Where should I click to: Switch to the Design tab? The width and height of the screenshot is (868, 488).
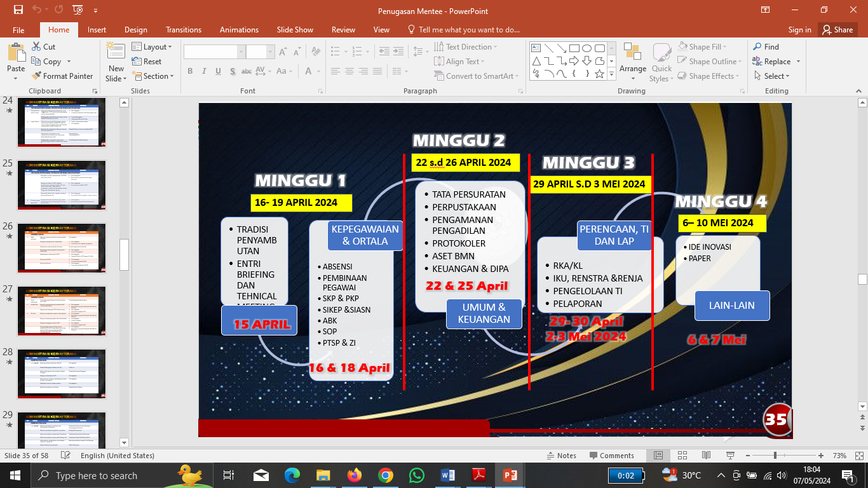[x=135, y=30]
